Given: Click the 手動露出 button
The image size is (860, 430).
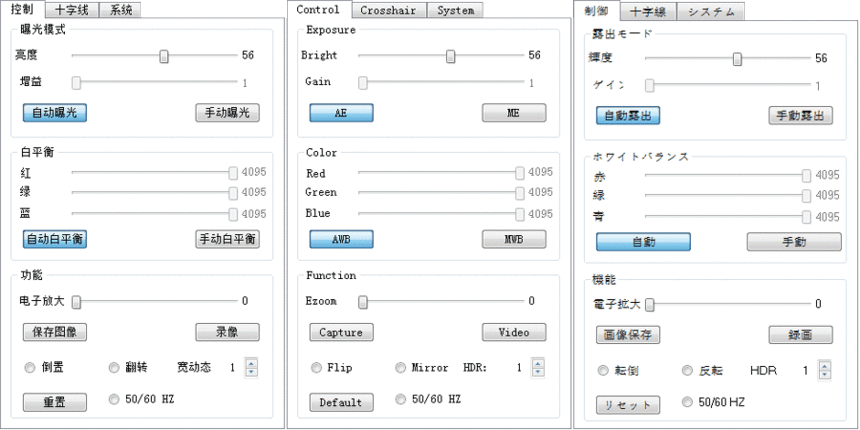Looking at the screenshot, I should (x=801, y=116).
